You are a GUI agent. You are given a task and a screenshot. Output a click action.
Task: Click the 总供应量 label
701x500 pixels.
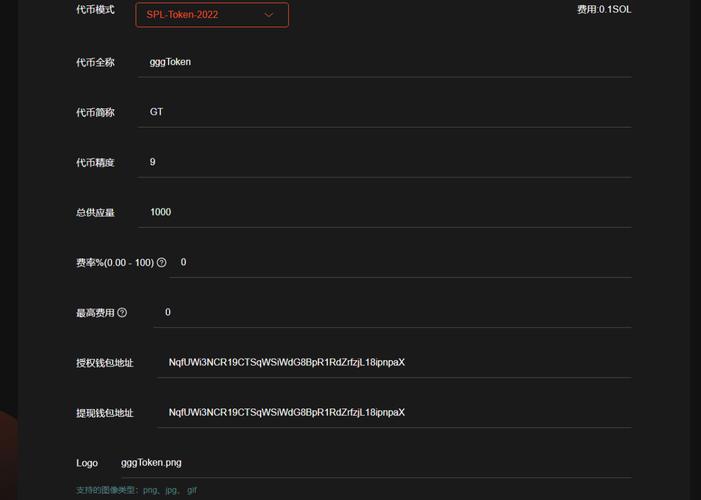point(95,213)
